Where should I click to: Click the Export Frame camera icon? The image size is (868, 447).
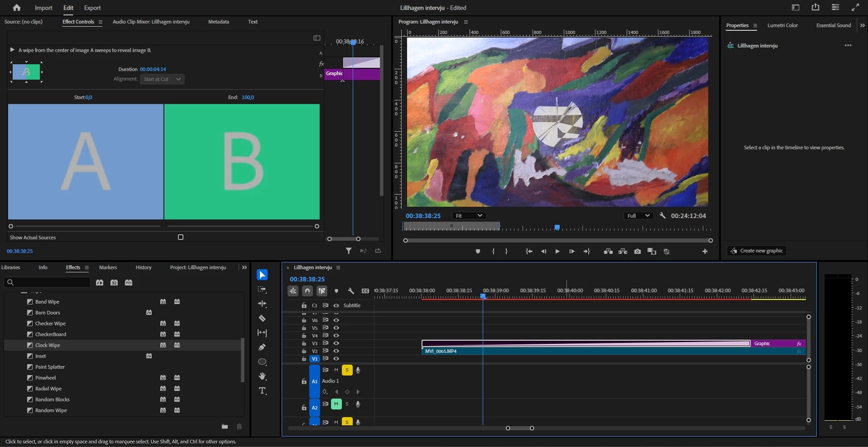(638, 252)
